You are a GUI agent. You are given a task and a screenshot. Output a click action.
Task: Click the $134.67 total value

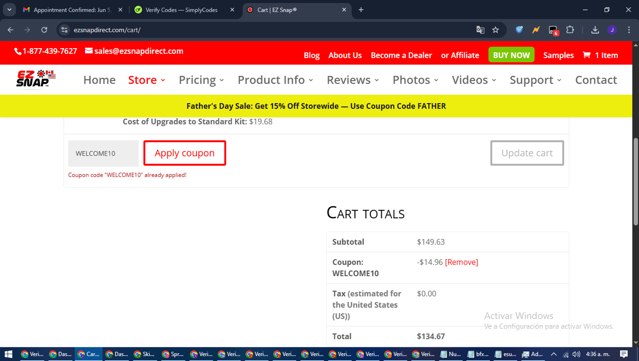(x=431, y=336)
